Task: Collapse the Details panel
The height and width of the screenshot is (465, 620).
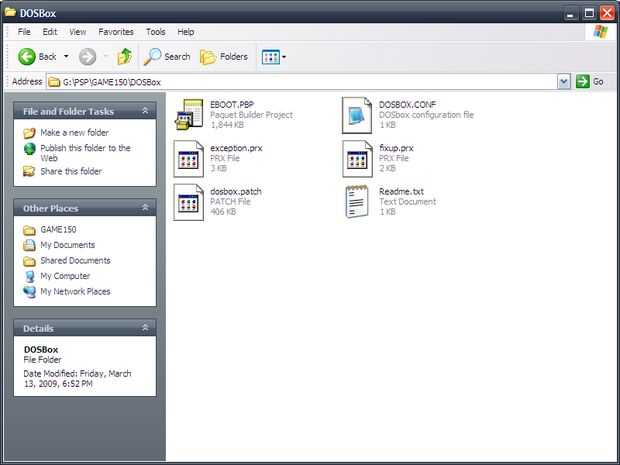Action: point(145,328)
